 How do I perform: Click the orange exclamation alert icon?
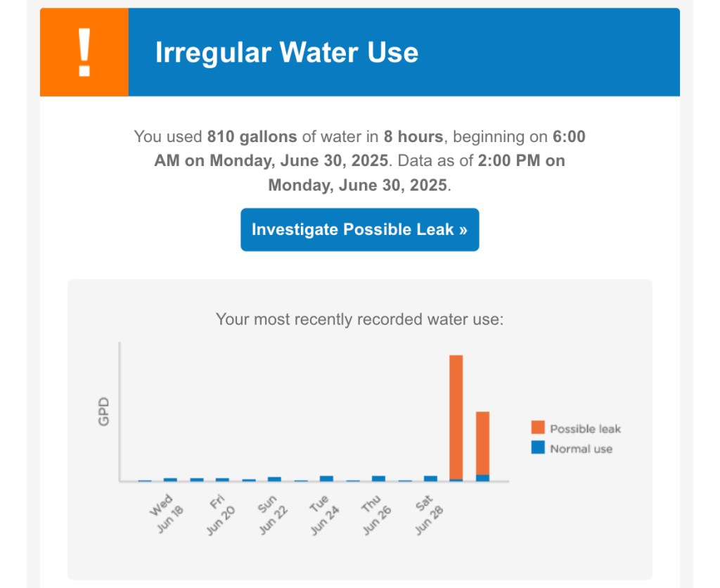click(84, 53)
